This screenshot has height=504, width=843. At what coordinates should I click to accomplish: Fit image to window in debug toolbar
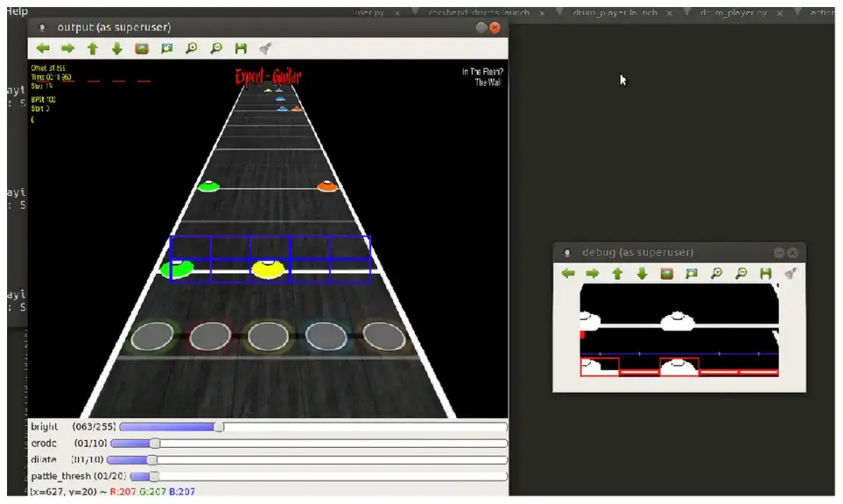click(x=692, y=274)
